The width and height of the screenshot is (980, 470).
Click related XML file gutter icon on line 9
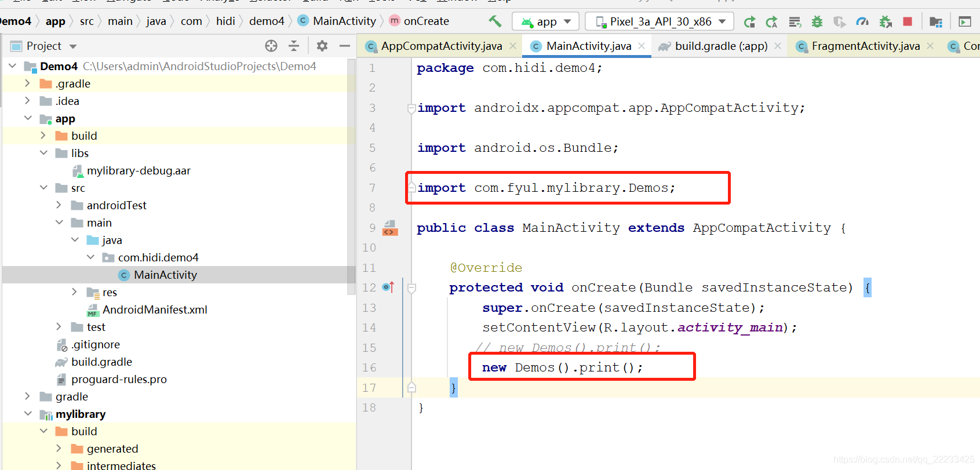[390, 228]
